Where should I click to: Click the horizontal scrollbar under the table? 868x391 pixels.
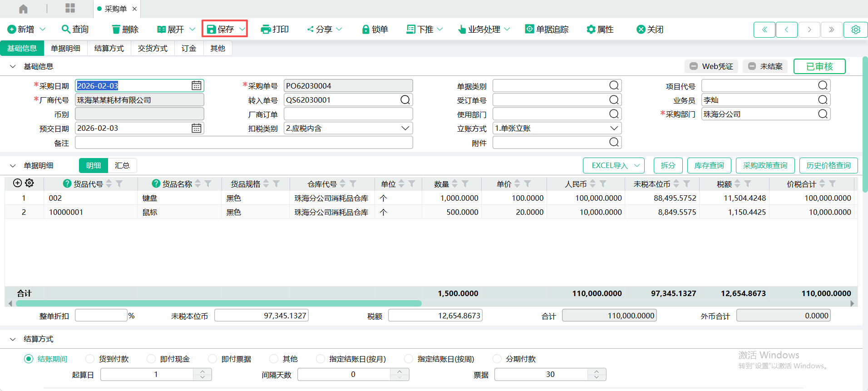[x=218, y=303]
